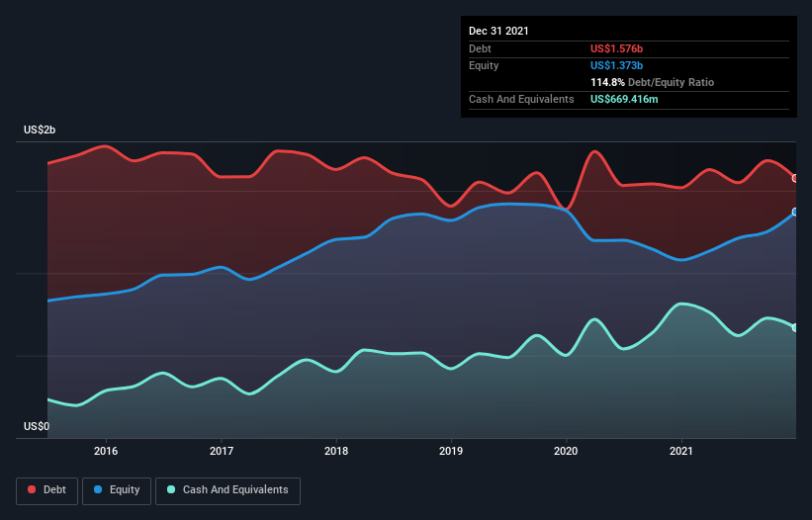Click the US$669.416m cash value
The width and height of the screenshot is (812, 520).
624,99
